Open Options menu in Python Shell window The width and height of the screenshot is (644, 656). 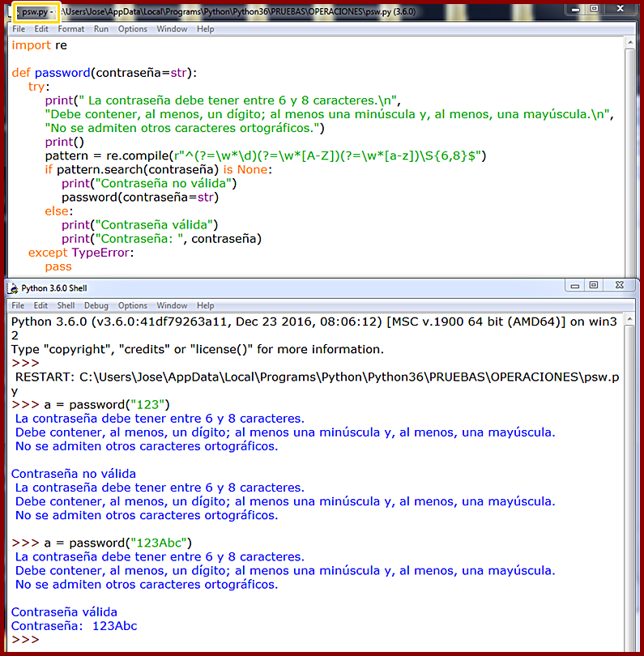pos(132,305)
